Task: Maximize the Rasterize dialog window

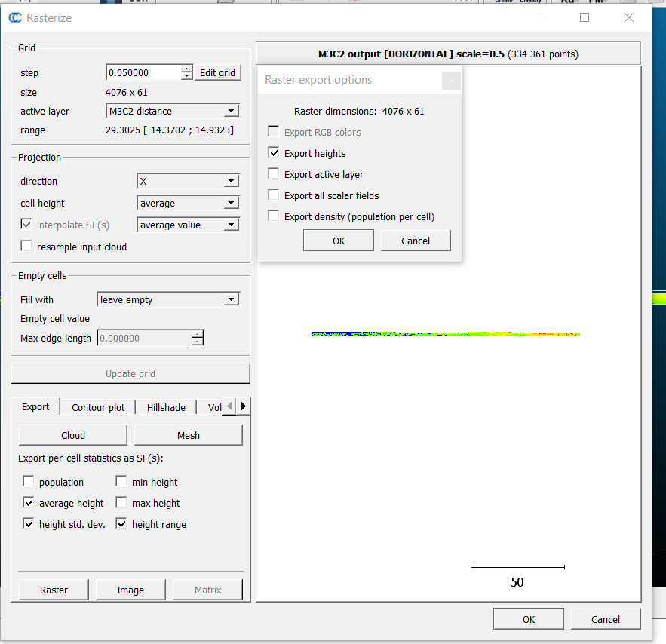Action: 585,17
